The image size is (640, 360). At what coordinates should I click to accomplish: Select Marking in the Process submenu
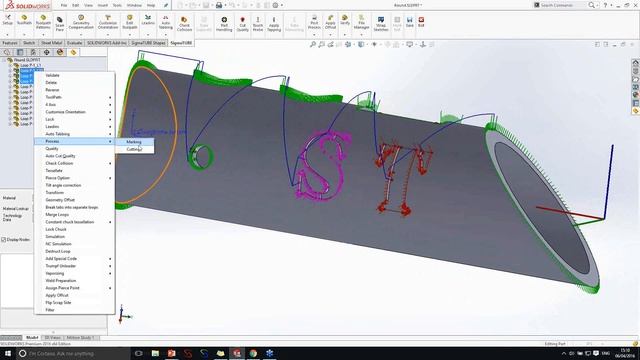(135, 142)
